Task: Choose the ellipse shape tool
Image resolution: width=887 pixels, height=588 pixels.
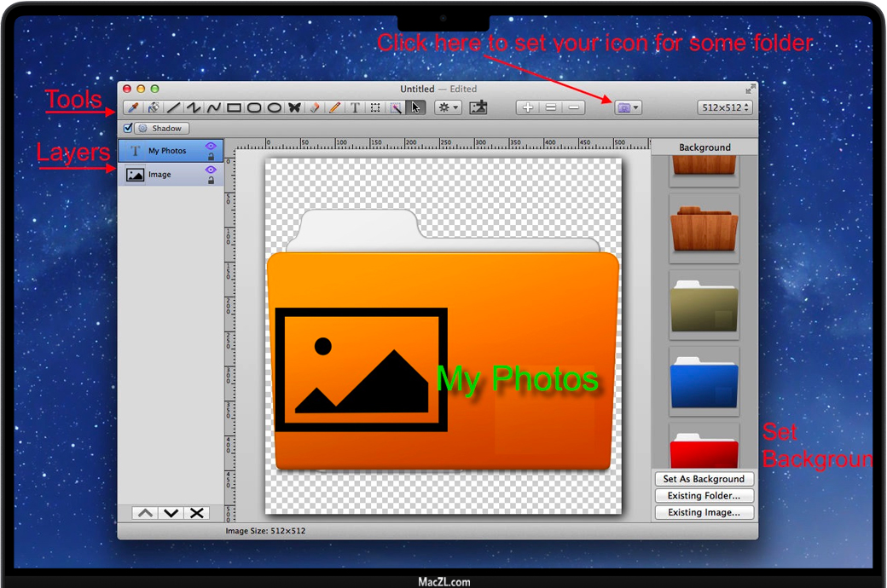Action: [275, 107]
